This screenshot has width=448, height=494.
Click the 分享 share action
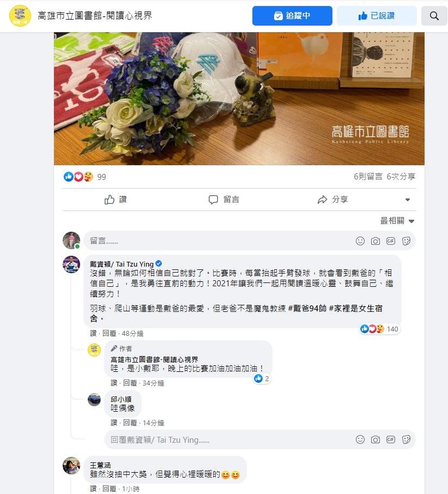[x=332, y=200]
